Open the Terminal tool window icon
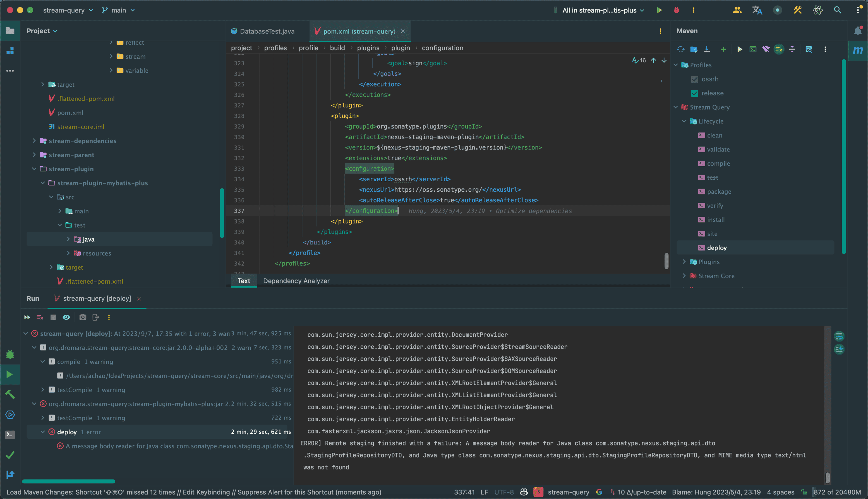The width and height of the screenshot is (868, 499). 10,435
